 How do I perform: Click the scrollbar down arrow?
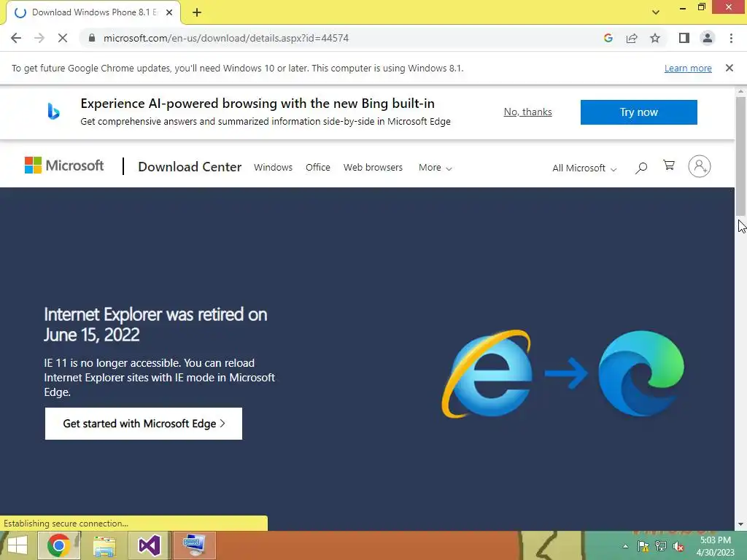(740, 524)
